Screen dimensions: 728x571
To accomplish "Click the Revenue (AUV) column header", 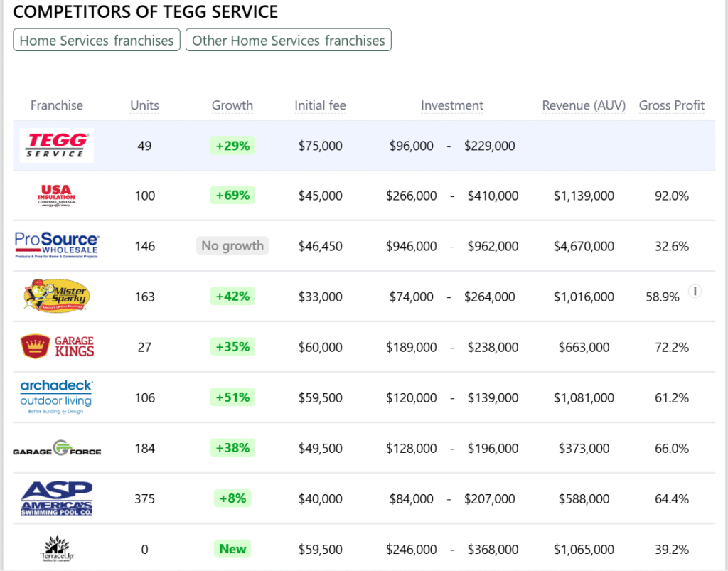I will point(584,105).
